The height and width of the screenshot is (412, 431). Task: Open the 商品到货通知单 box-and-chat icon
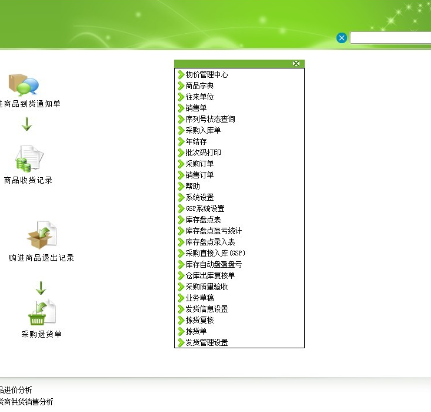[24, 84]
